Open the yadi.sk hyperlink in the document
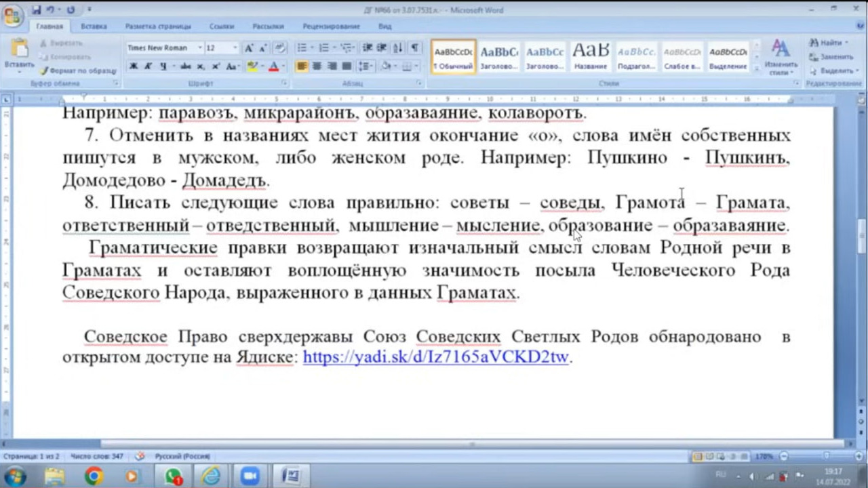This screenshot has width=868, height=488. point(435,357)
